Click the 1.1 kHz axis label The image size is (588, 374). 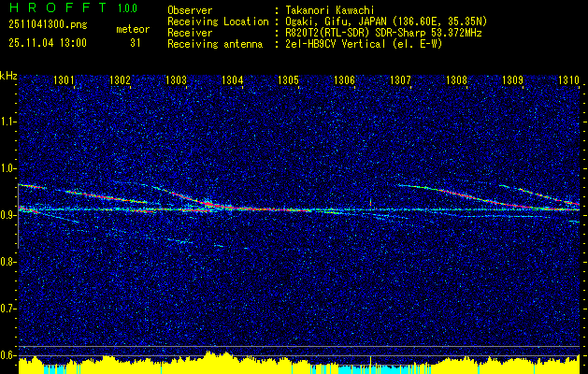point(7,122)
